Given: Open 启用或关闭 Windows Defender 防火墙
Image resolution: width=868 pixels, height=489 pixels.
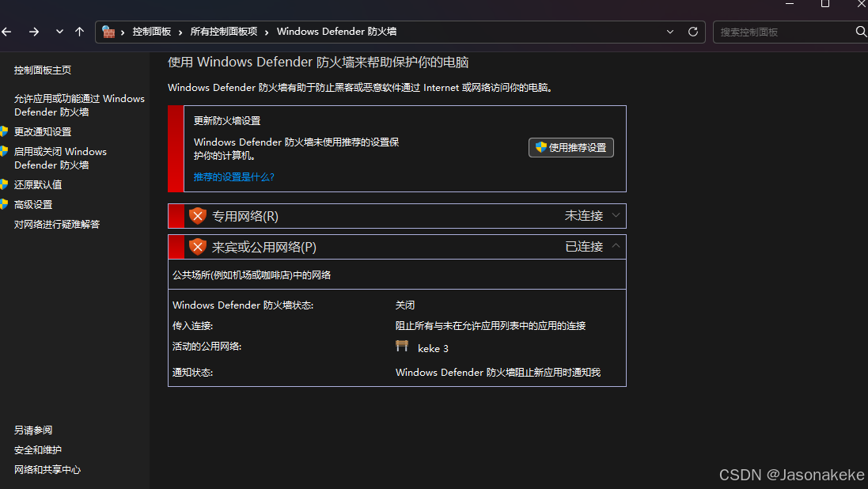Looking at the screenshot, I should pyautogui.click(x=60, y=158).
